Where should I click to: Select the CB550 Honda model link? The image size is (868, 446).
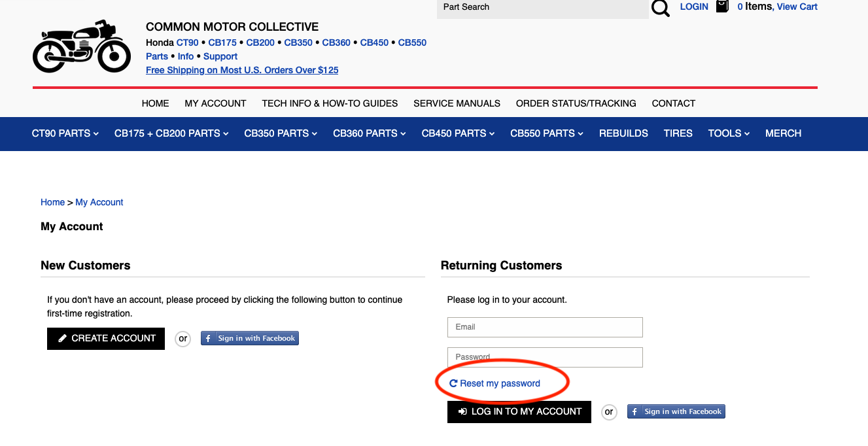tap(412, 42)
